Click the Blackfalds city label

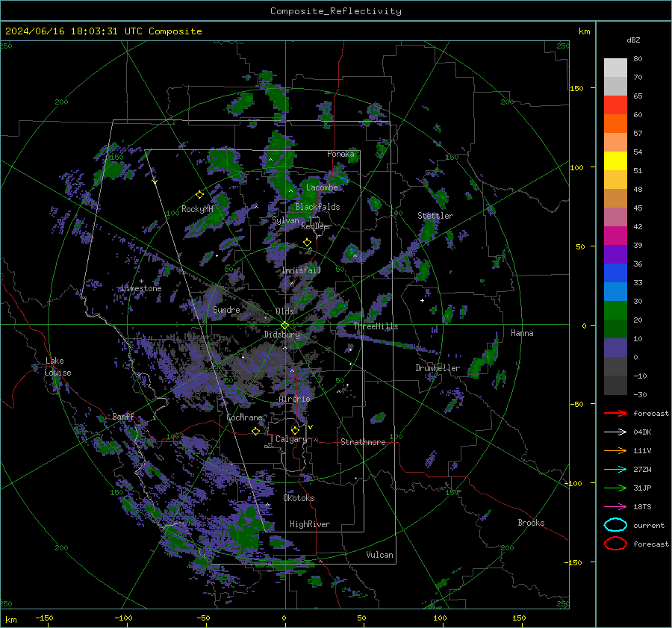tap(317, 207)
